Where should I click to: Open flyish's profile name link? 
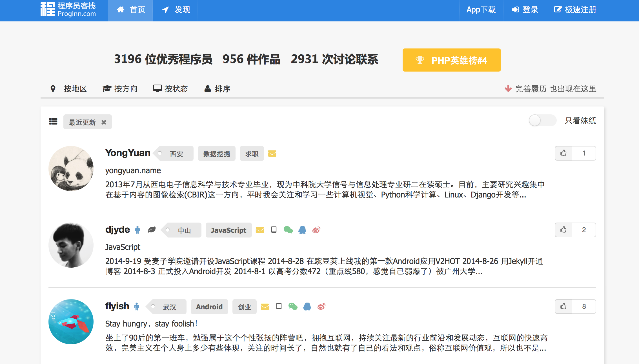[x=117, y=306]
